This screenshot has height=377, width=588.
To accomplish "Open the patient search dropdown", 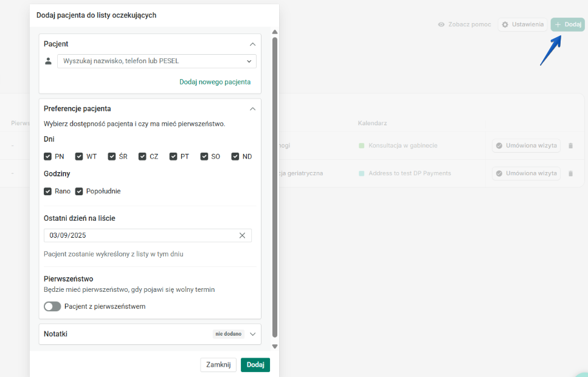I will pos(249,61).
